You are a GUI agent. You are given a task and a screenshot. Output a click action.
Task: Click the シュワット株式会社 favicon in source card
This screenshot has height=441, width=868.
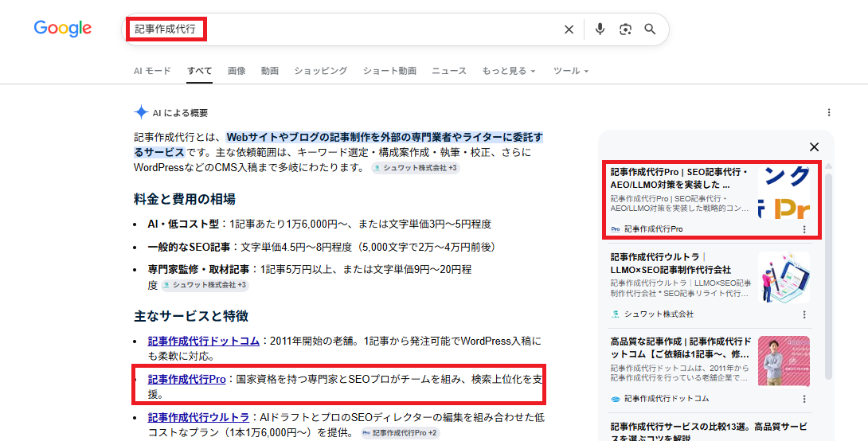point(615,314)
